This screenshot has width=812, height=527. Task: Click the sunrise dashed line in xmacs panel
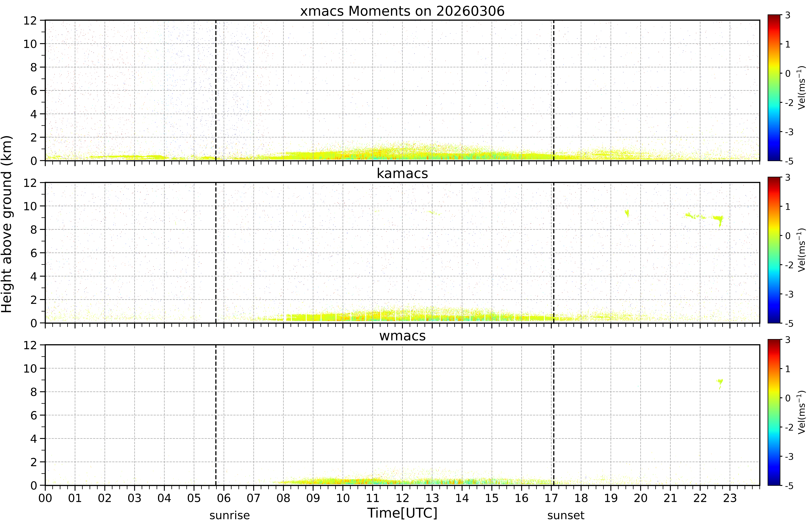[x=216, y=90]
